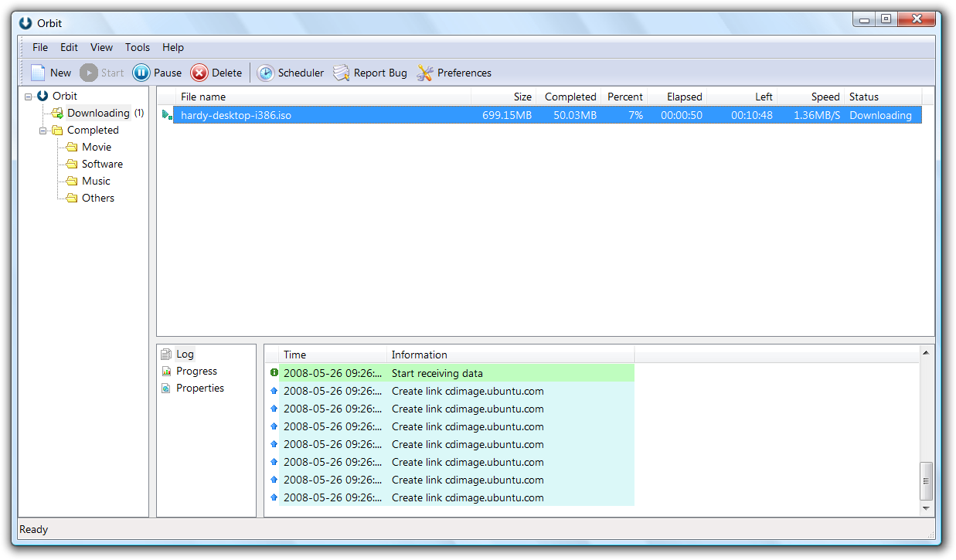Click the Downloading folder icon in tree
The width and height of the screenshot is (956, 560).
tap(57, 113)
